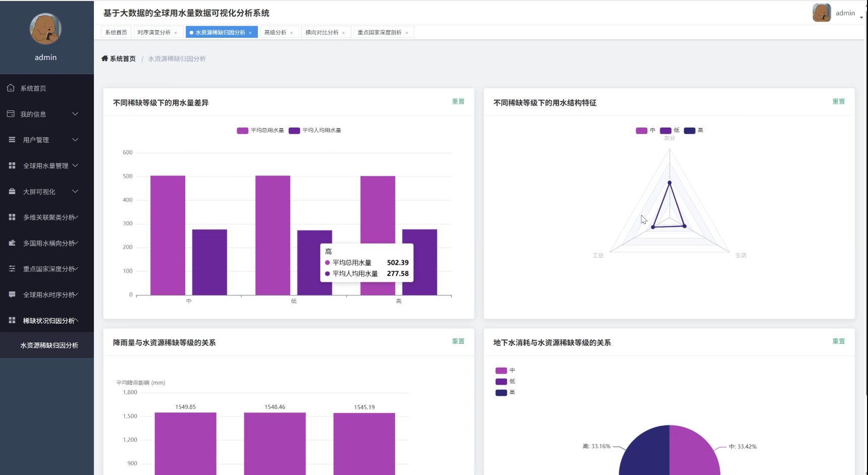Click the 系统首页 breadcrumb link

[x=123, y=58]
